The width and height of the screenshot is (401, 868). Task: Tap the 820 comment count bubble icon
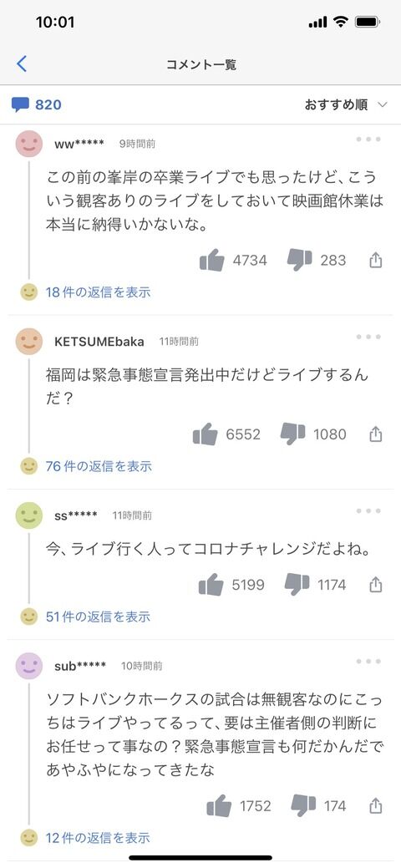21,104
